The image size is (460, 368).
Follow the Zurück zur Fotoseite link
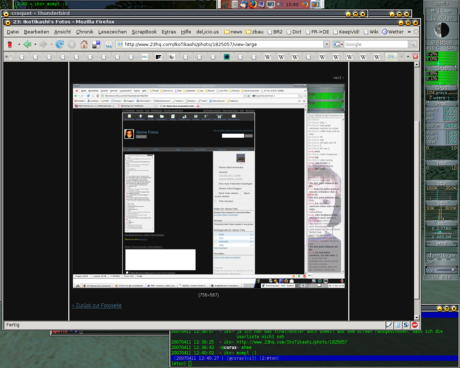pos(97,306)
